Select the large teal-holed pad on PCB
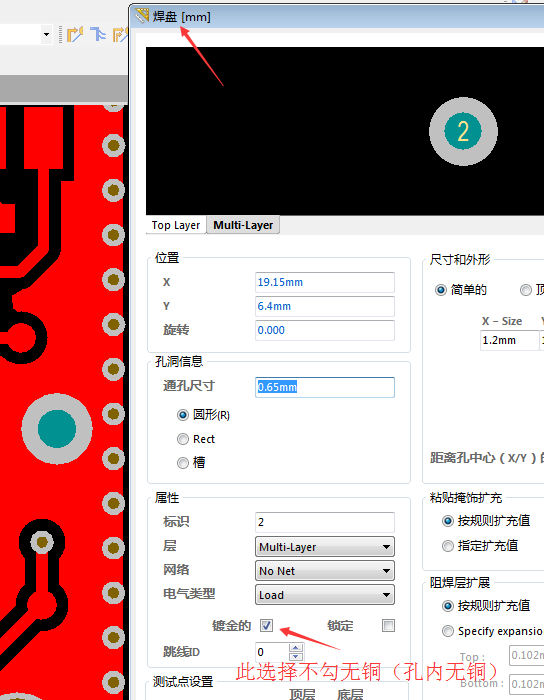Image resolution: width=544 pixels, height=700 pixels. pos(57,429)
